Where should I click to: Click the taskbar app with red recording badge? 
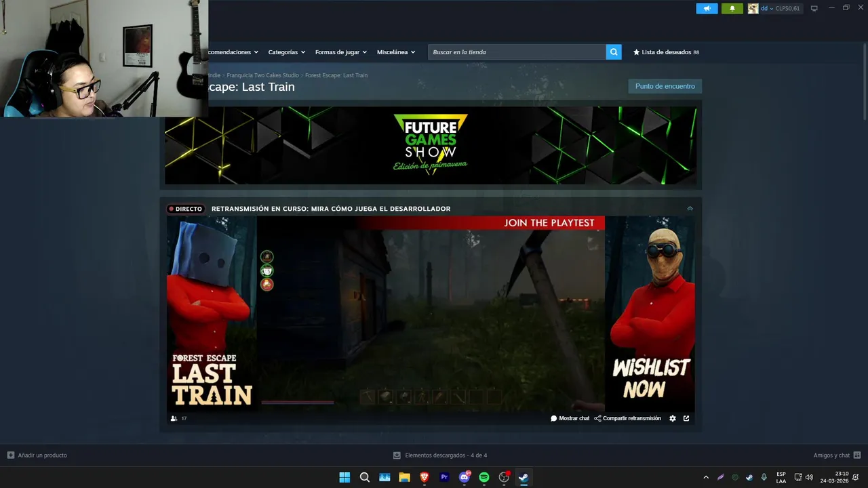[504, 477]
